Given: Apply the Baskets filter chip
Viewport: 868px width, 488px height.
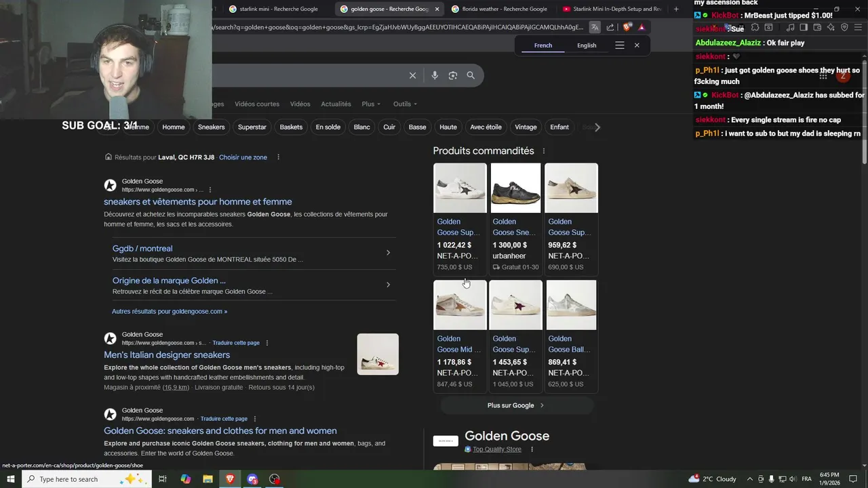Looking at the screenshot, I should [291, 127].
